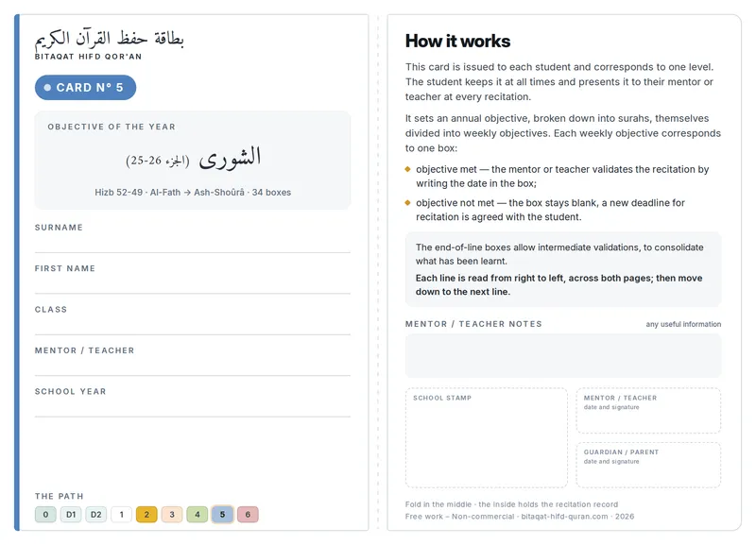This screenshot has height=545, width=756.
Task: Click the 'Objective of the Year' label
Action: [112, 127]
